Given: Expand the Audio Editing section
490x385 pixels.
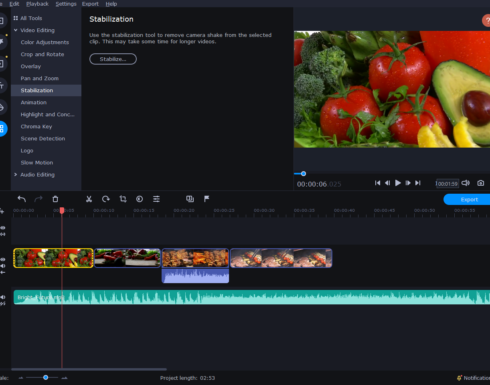Looking at the screenshot, I should 15,174.
